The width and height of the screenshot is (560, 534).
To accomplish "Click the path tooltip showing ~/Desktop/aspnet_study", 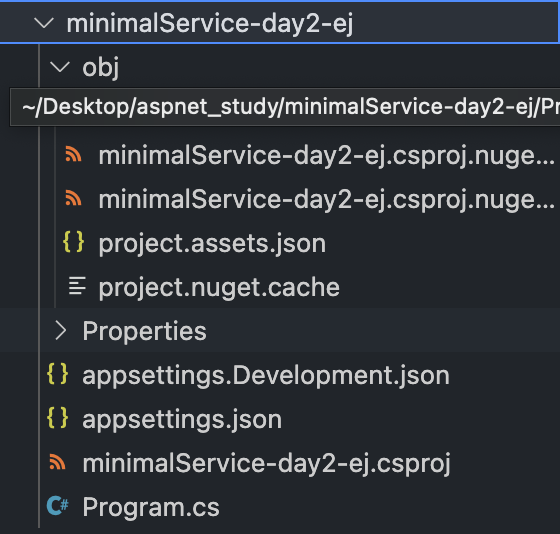I will pyautogui.click(x=285, y=107).
